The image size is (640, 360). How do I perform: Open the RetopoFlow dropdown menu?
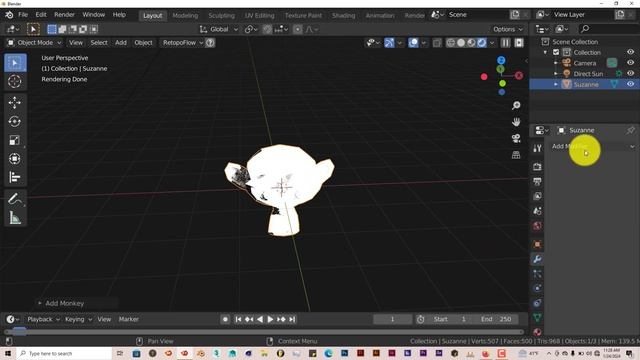point(183,42)
